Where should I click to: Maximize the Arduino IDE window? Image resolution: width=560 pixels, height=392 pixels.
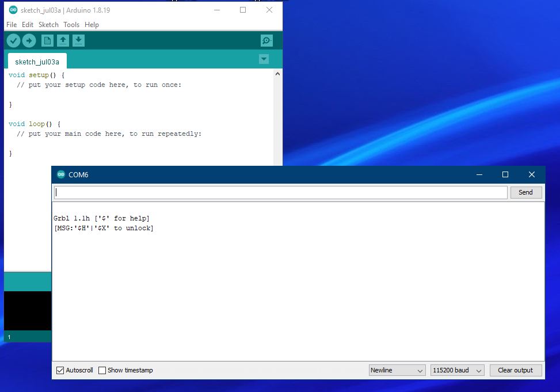coord(243,10)
